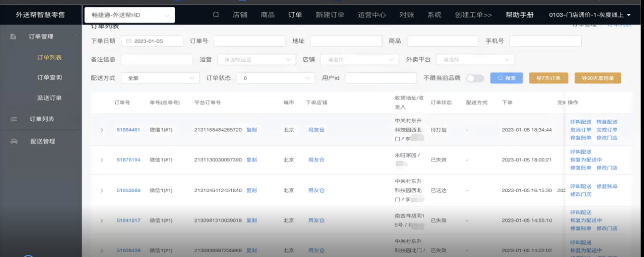Open the 新建订单 menu item
Viewport: 644px width, 257px height.
(330, 15)
